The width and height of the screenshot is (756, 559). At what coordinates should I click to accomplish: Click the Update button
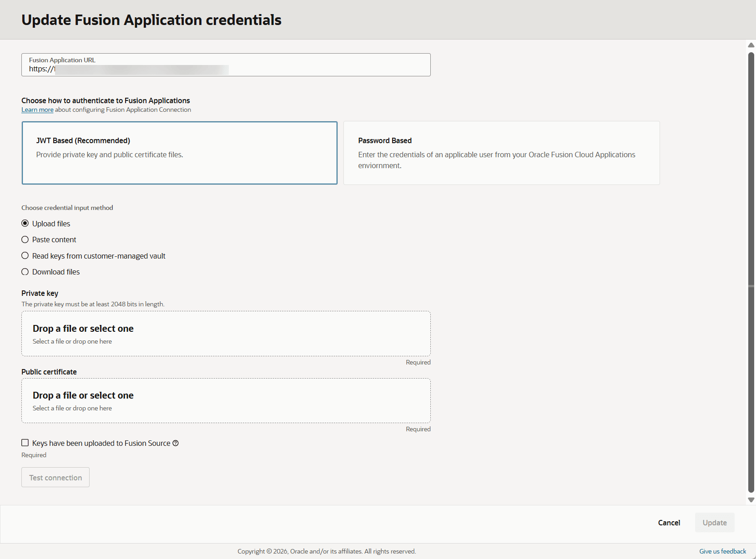tap(714, 523)
